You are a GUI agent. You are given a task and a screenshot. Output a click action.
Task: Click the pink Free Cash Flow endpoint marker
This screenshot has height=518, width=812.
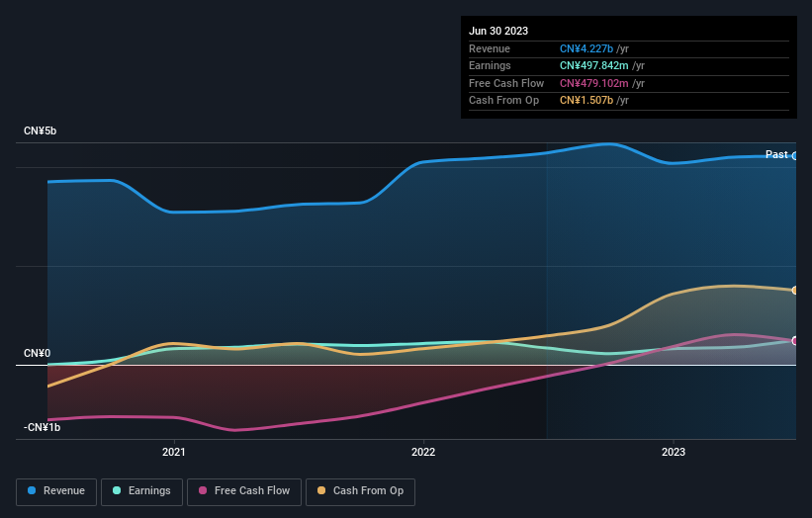[795, 340]
